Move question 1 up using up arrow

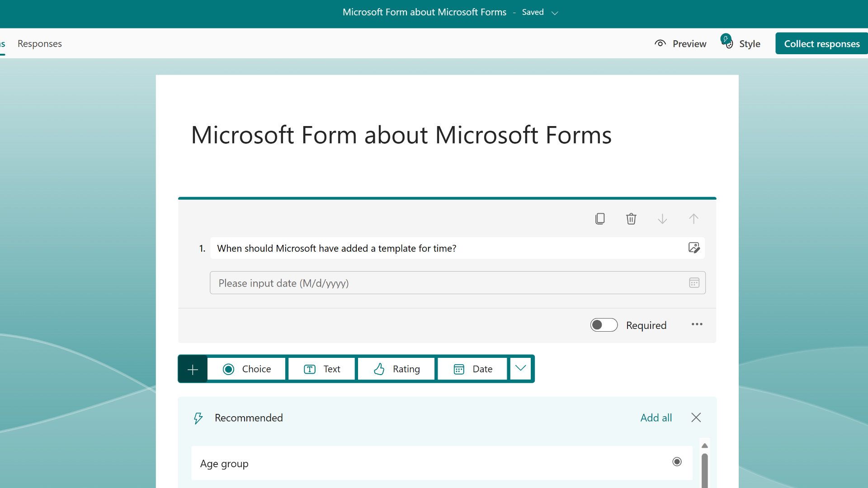click(693, 219)
